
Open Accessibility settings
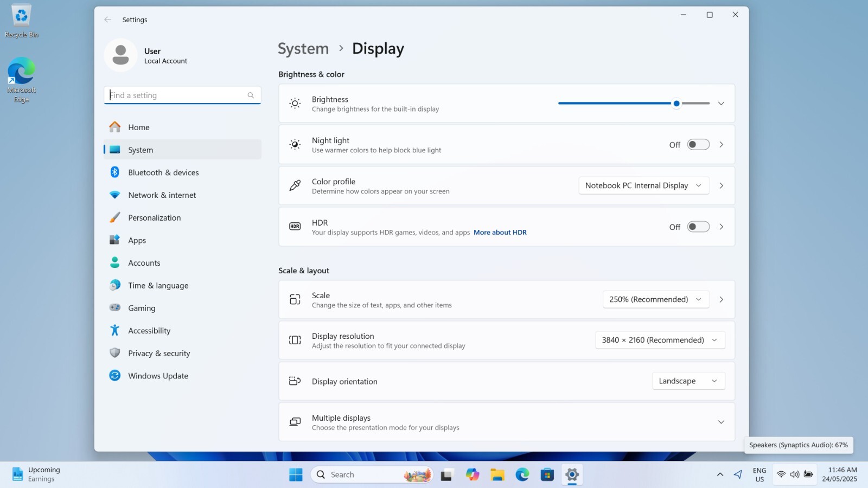click(182, 331)
